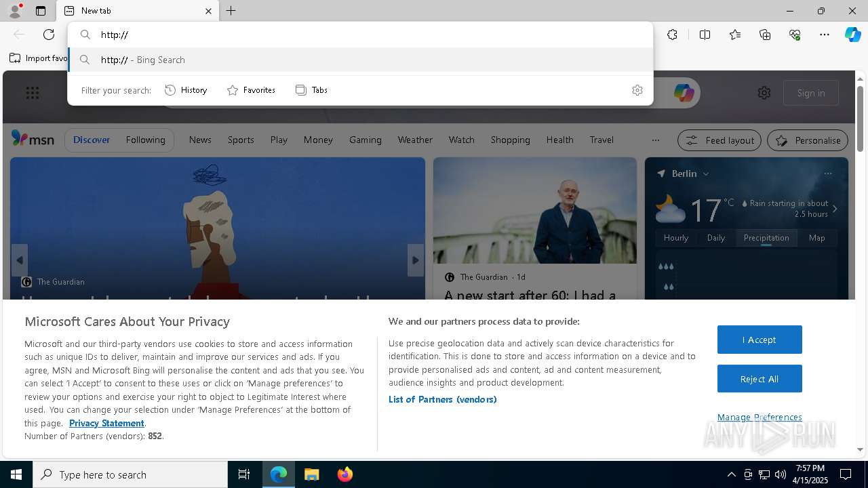This screenshot has height=488, width=868.
Task: Click the address bar showing http://
Action: pos(361,35)
